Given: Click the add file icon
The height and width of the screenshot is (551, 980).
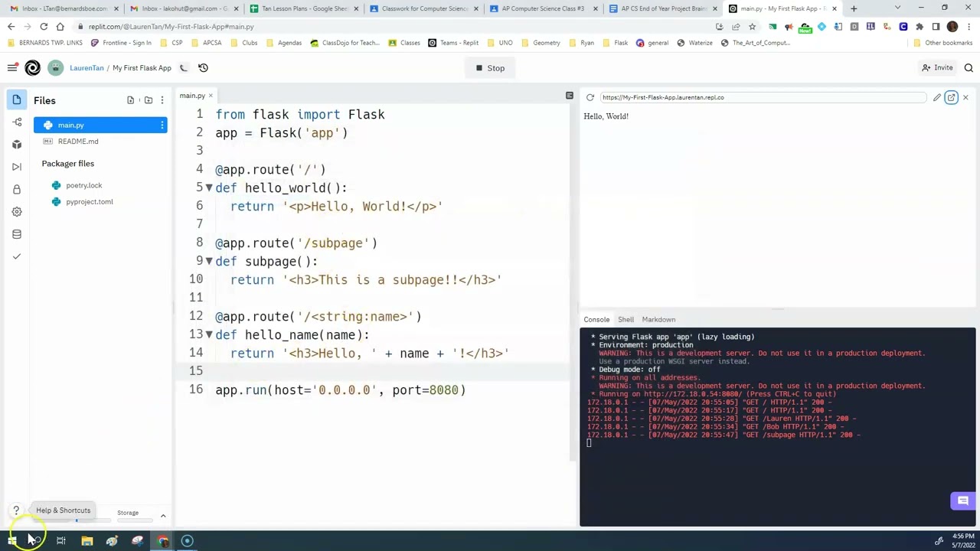Looking at the screenshot, I should (x=131, y=100).
